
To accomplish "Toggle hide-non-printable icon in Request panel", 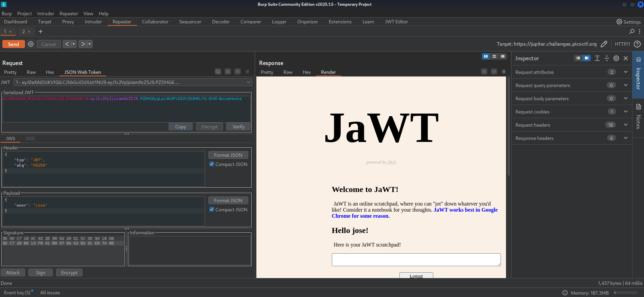I will tap(218, 71).
